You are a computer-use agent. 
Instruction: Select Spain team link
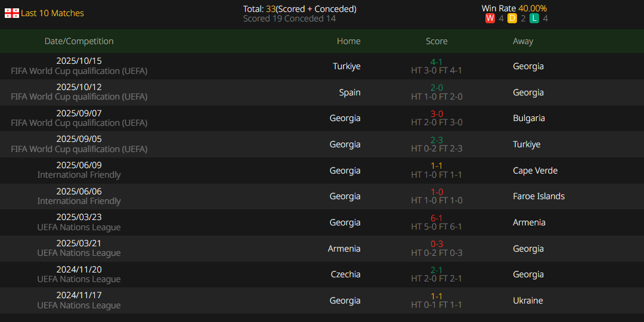349,92
